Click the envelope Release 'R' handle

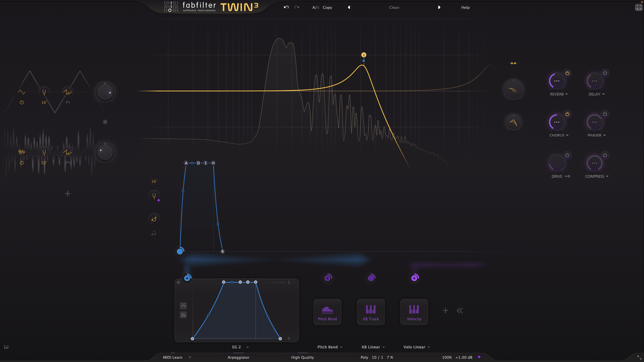point(222,251)
